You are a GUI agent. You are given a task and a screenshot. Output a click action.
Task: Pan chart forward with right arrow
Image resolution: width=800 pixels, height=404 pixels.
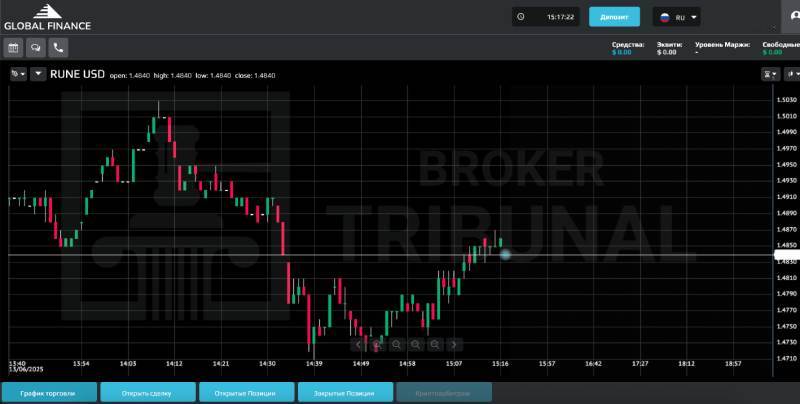[454, 345]
